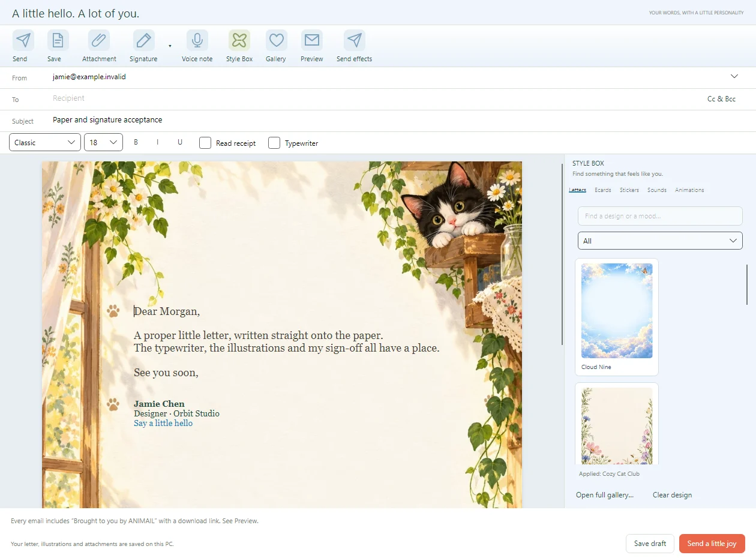Switch to the Animations tab
This screenshot has width=756, height=558.
[x=689, y=190]
